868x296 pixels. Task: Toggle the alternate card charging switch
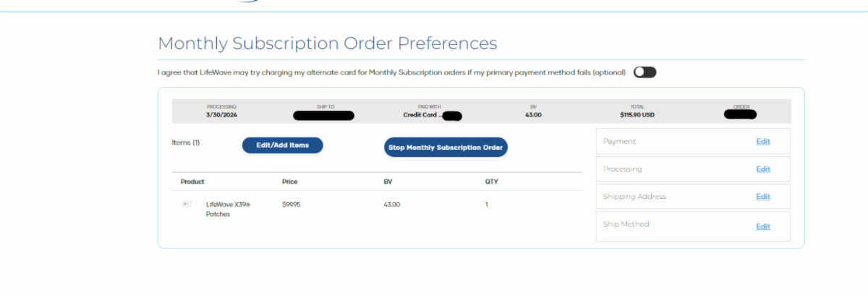coord(644,72)
